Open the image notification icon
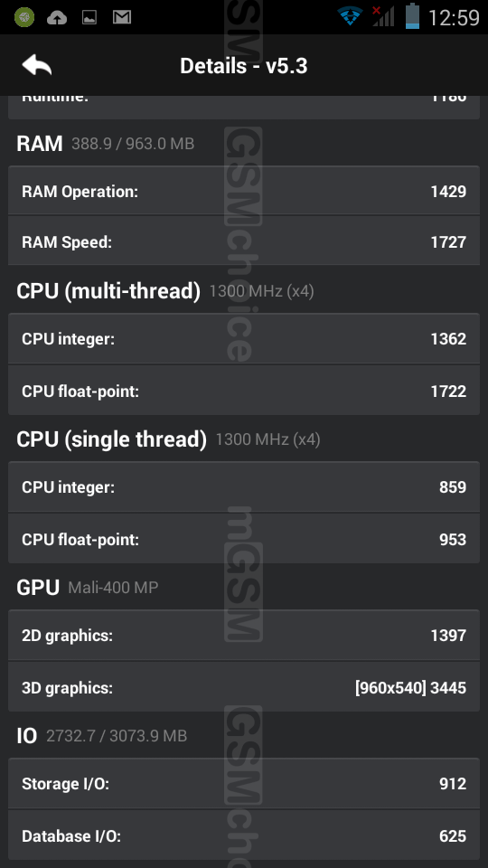 [x=89, y=18]
